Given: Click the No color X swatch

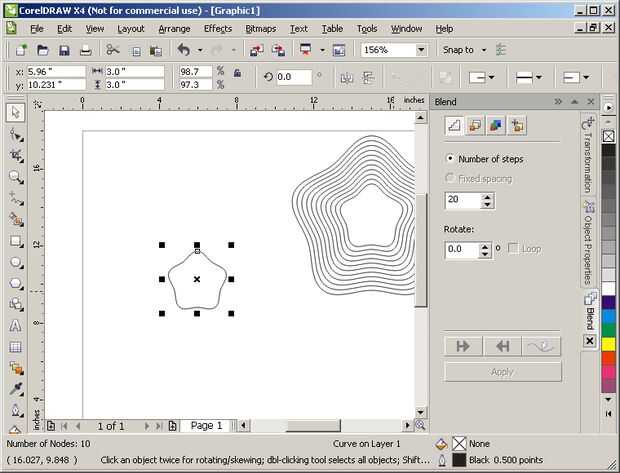Looking at the screenshot, I should coord(609,136).
